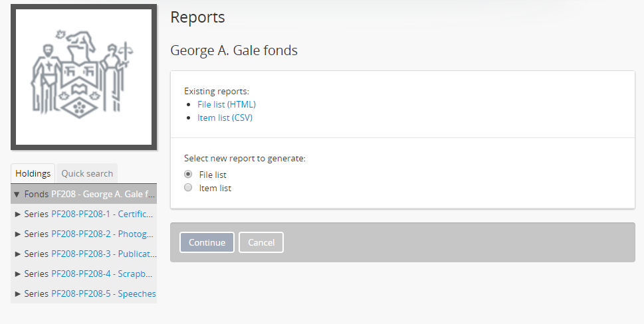Expand the PF208-4 Scrapbooks series arrow
The image size is (644, 324).
(18, 274)
